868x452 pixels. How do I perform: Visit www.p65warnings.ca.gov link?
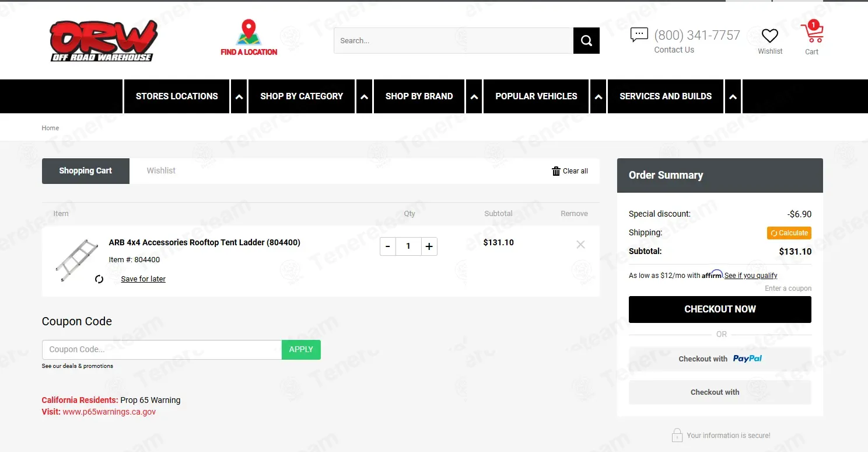click(x=109, y=412)
